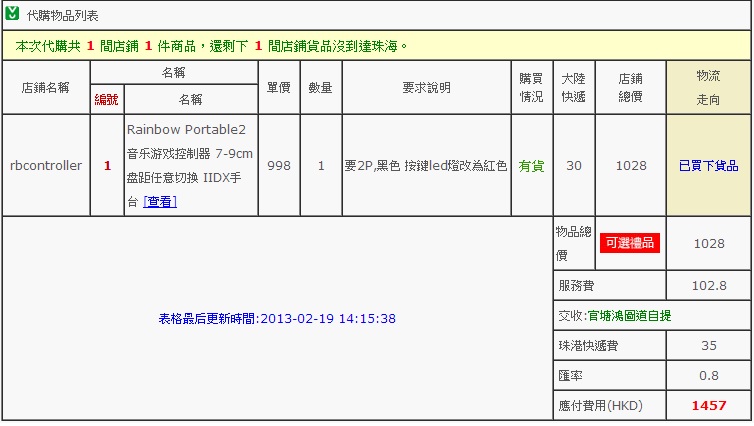Click the 應付費用(HKD) label
This screenshot has height=426, width=754.
coord(600,406)
